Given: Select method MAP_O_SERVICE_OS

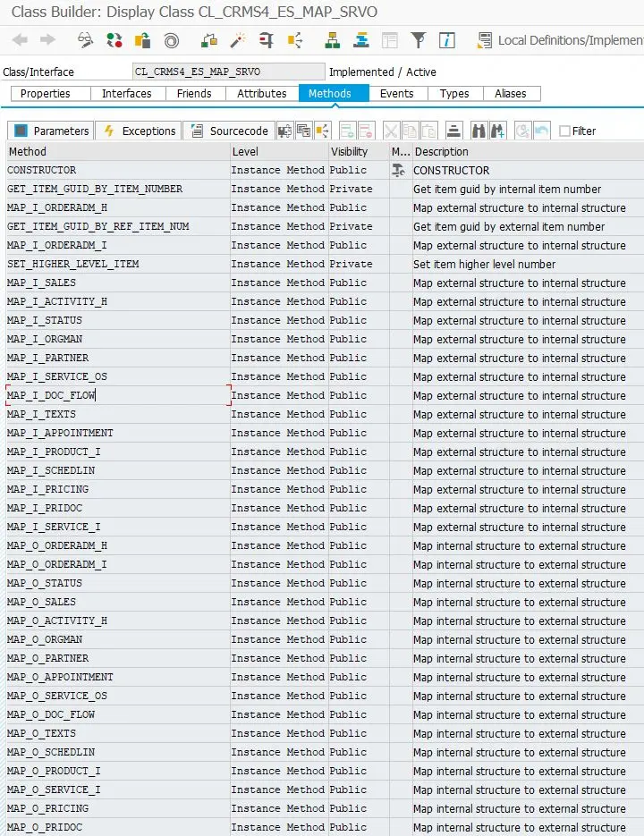Looking at the screenshot, I should pyautogui.click(x=118, y=696).
